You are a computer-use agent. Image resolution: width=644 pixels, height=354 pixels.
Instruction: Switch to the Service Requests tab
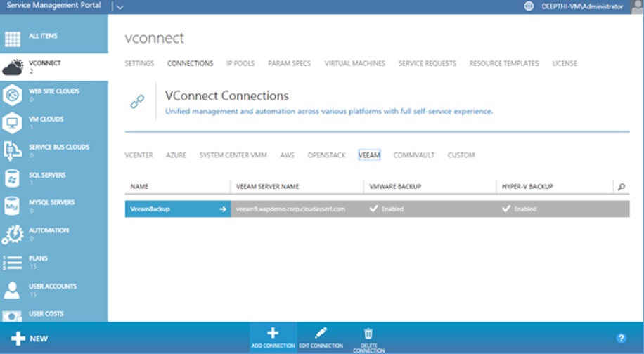pos(427,63)
